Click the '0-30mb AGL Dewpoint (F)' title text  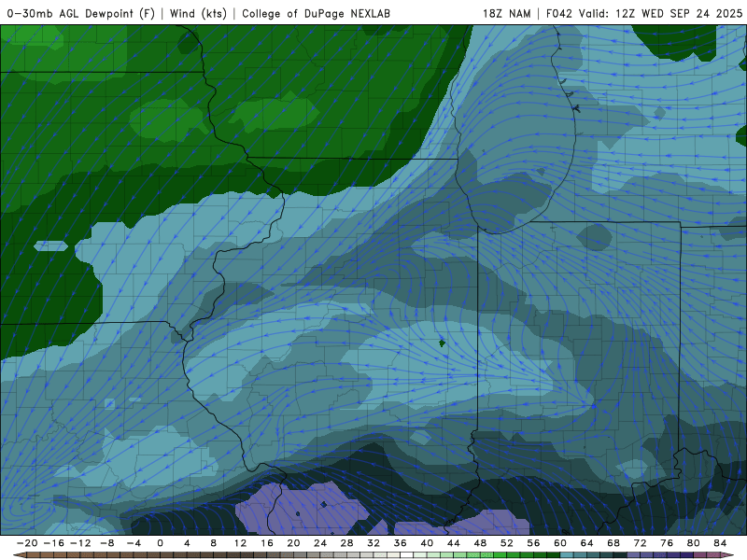81,13
